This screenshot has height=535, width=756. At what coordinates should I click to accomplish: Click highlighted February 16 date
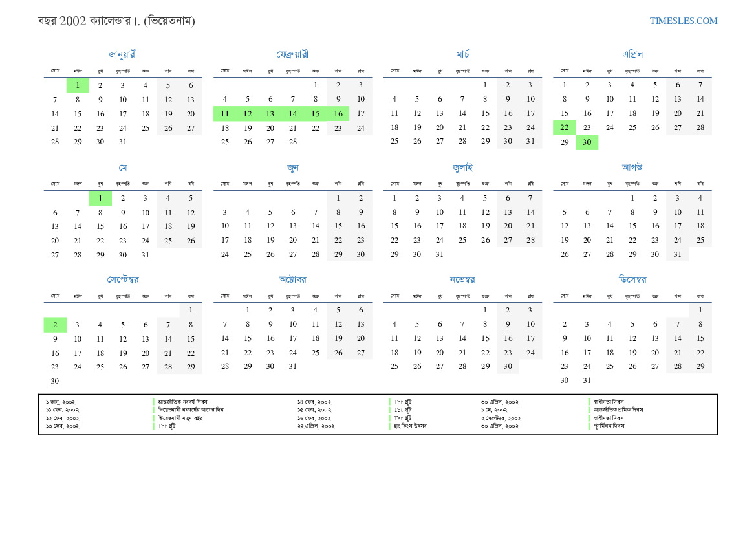[338, 113]
